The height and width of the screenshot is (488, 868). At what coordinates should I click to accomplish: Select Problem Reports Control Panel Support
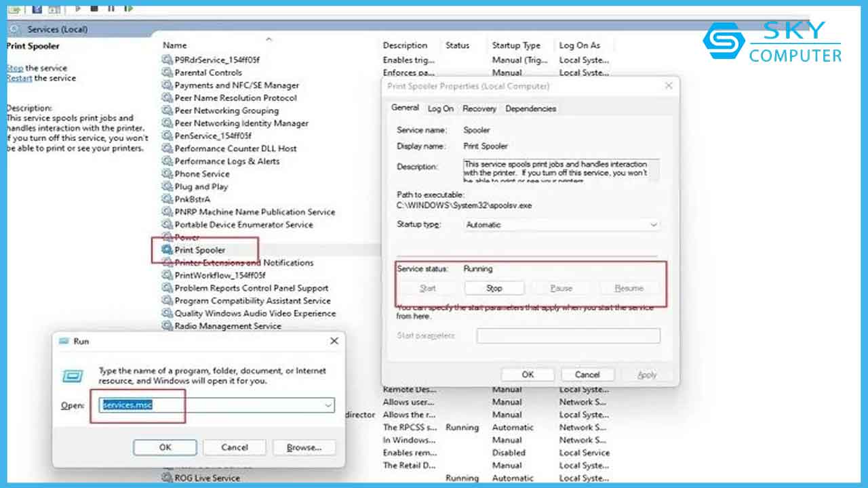(x=252, y=288)
